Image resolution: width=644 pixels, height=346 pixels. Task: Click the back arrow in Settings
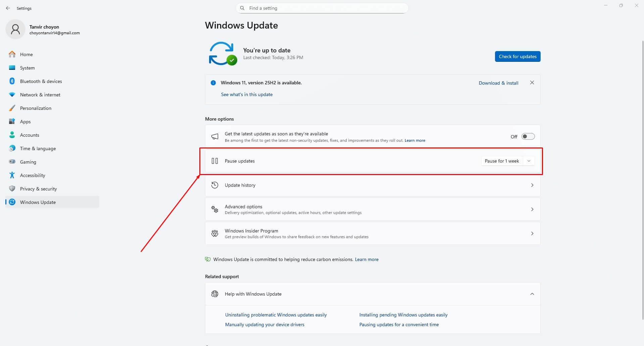[8, 8]
